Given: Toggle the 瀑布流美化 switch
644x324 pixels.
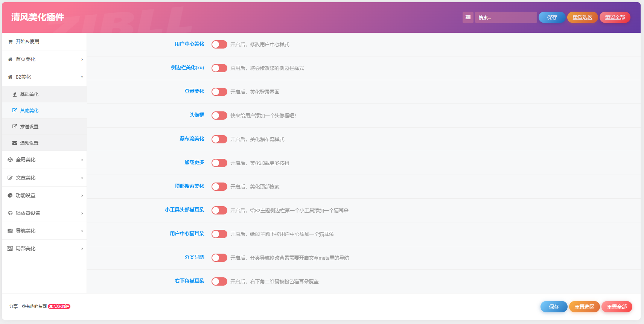Looking at the screenshot, I should (x=219, y=139).
